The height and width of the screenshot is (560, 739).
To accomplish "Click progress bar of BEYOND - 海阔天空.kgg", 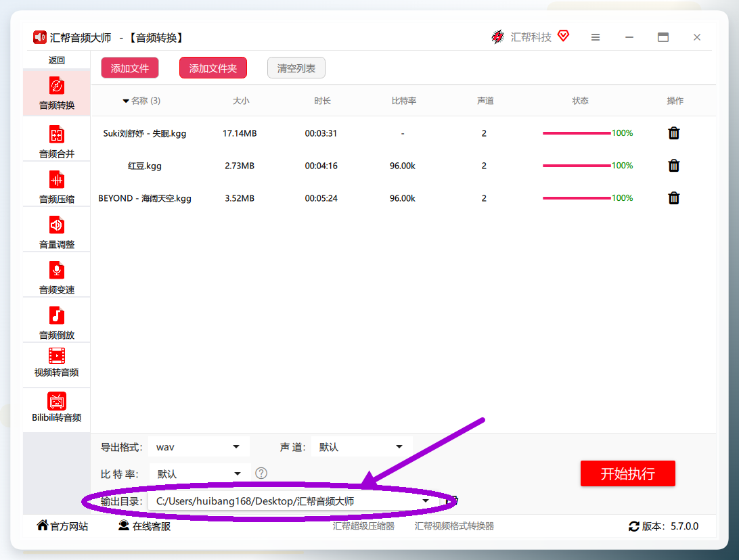I will 577,198.
